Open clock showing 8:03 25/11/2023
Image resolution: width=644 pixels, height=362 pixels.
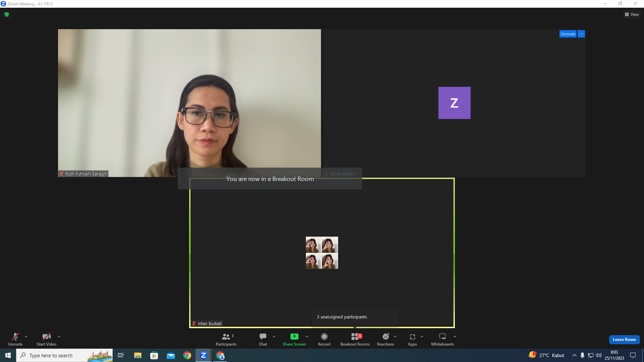[614, 355]
